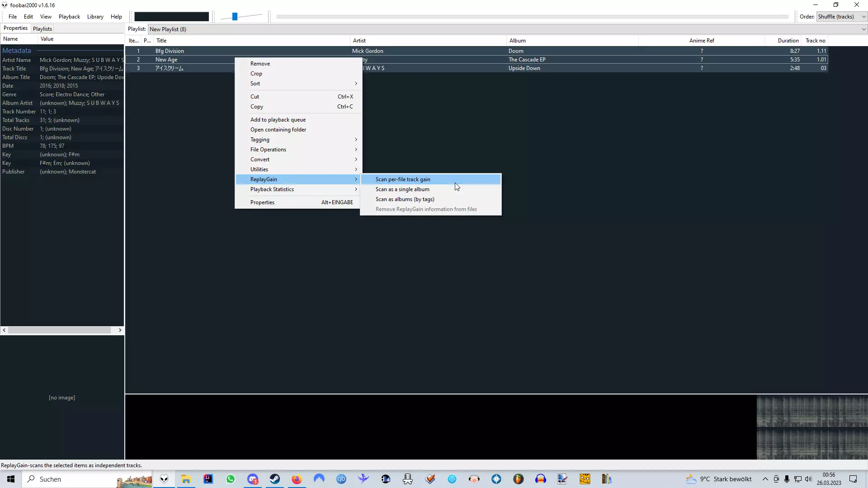The width and height of the screenshot is (868, 488).
Task: Expand the Order shuffle dropdown
Action: coord(863,17)
